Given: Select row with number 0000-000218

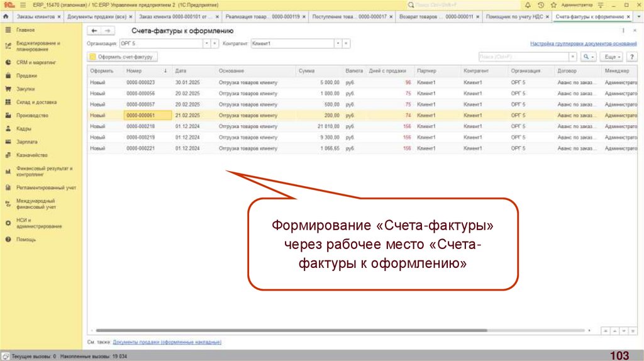Looking at the screenshot, I should [x=363, y=126].
